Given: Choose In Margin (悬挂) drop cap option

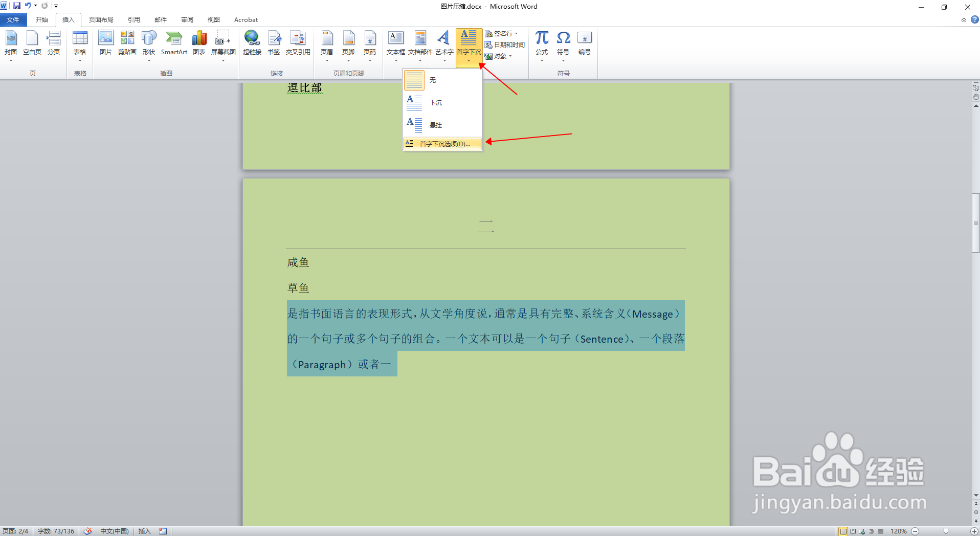Looking at the screenshot, I should pos(442,125).
